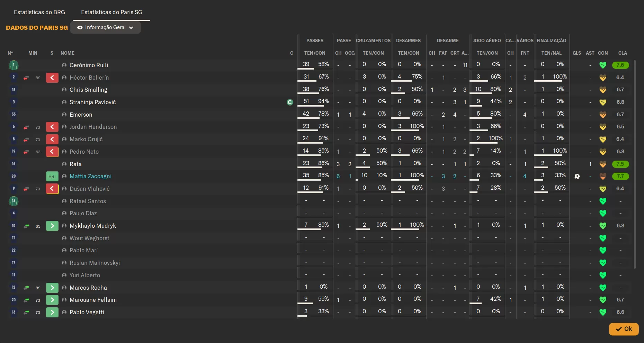Viewport: 644px width, 343px height.
Task: Sort by FNT column header
Action: coord(525,53)
